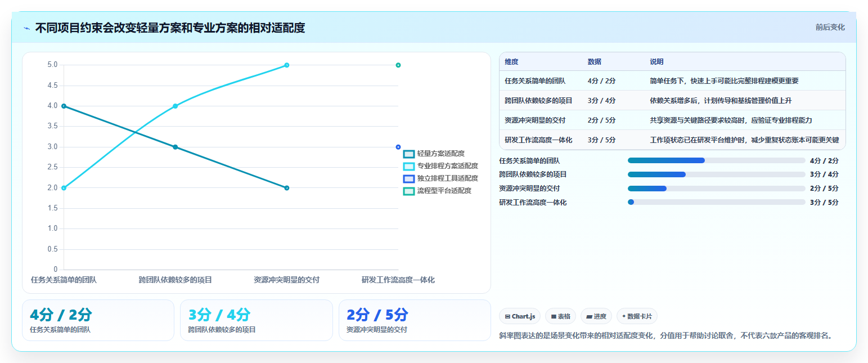
Task: Click the 4分 / 2分 table cell
Action: pyautogui.click(x=601, y=81)
